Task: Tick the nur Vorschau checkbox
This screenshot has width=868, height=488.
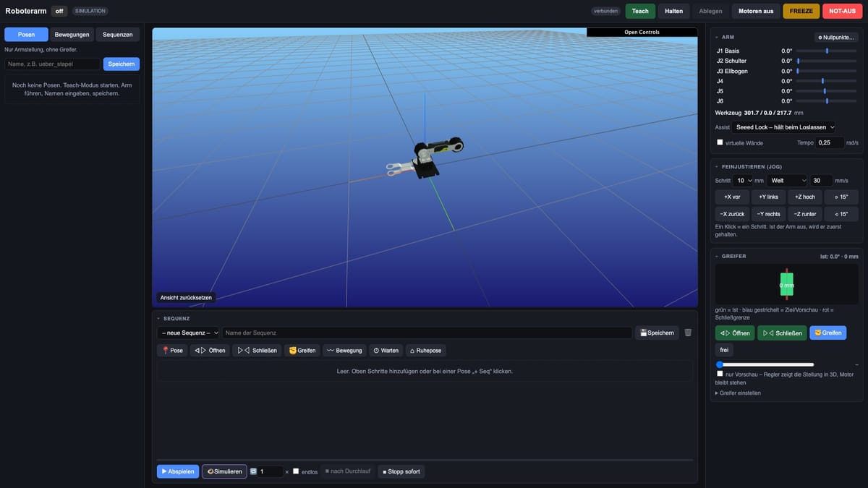Action: pyautogui.click(x=720, y=374)
